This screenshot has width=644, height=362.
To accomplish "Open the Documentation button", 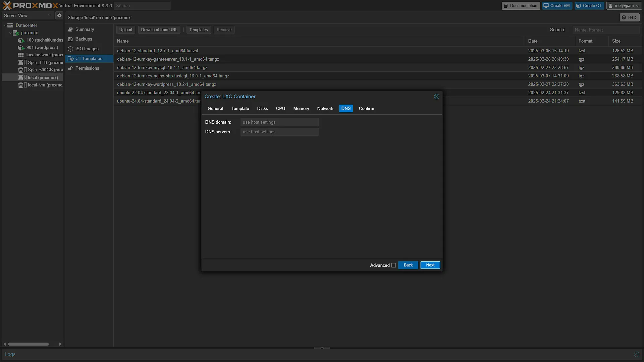I will pyautogui.click(x=521, y=6).
